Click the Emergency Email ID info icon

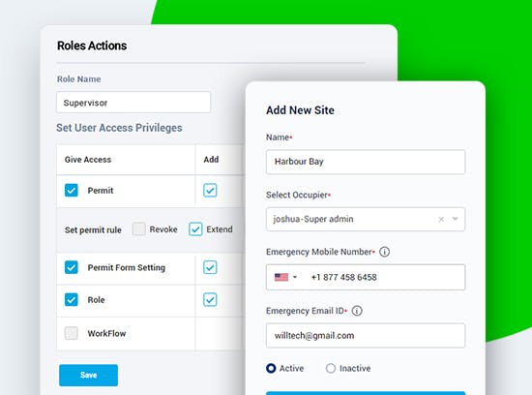pos(357,311)
